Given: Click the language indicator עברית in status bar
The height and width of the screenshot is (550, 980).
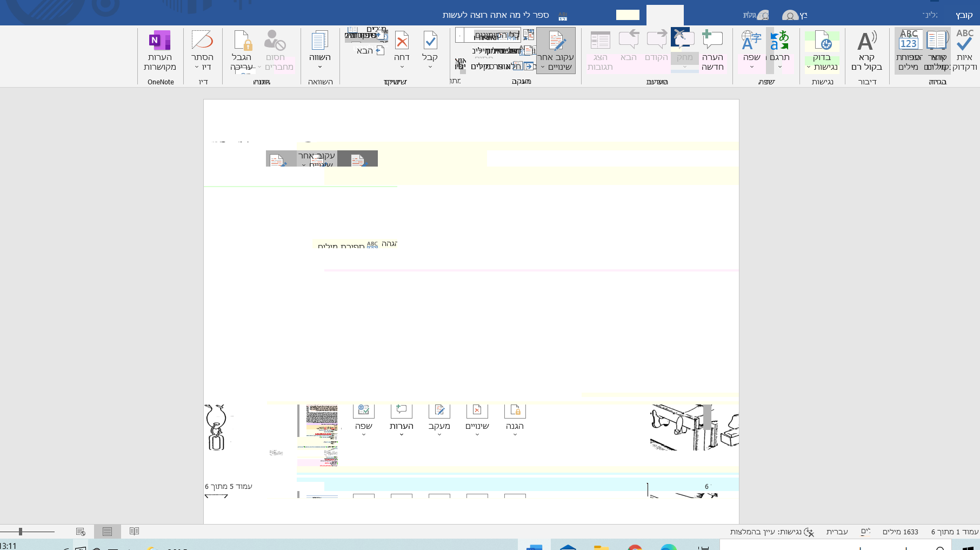Looking at the screenshot, I should [x=837, y=532].
